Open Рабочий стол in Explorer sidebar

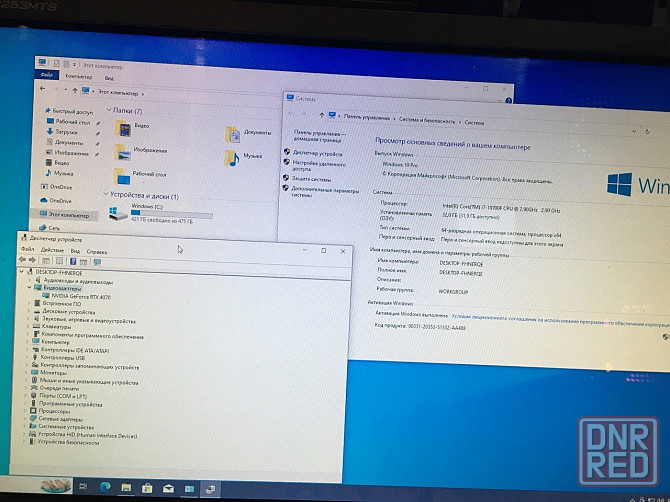pos(73,122)
